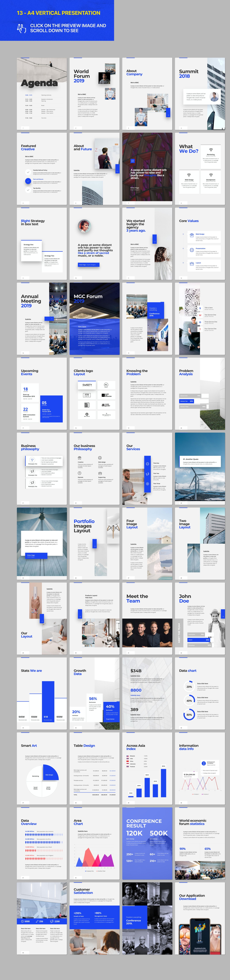Open the Stats We are slide preview
This screenshot has width=230, height=980.
[42, 694]
